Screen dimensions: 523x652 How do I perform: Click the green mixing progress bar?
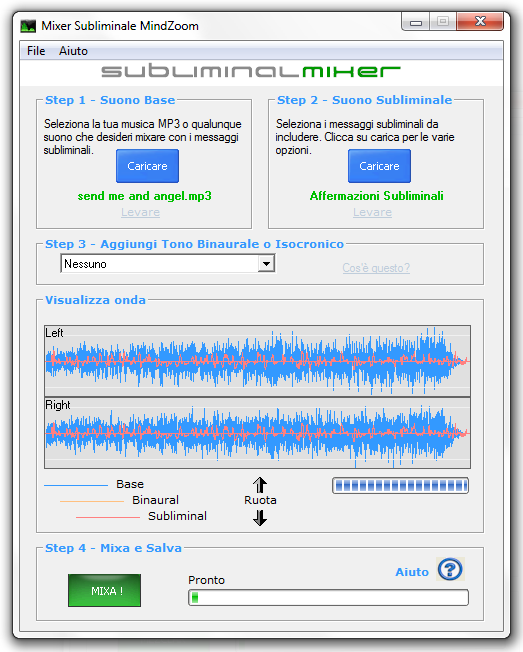[328, 598]
